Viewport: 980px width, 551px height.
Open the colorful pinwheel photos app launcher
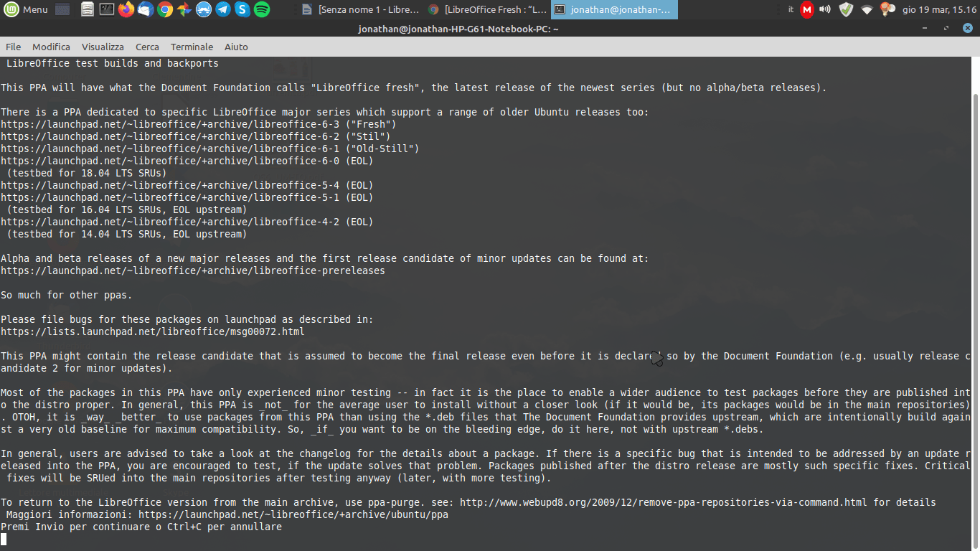[184, 9]
